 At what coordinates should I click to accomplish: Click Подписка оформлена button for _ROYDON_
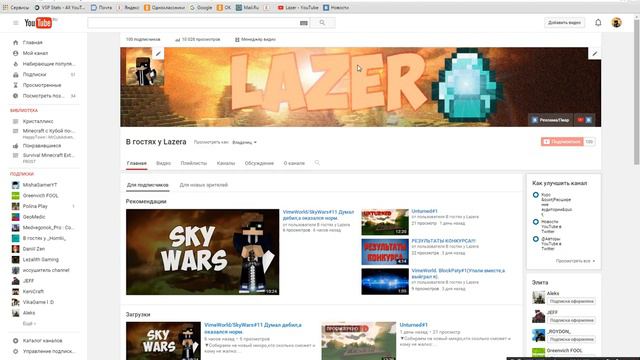[x=571, y=339]
